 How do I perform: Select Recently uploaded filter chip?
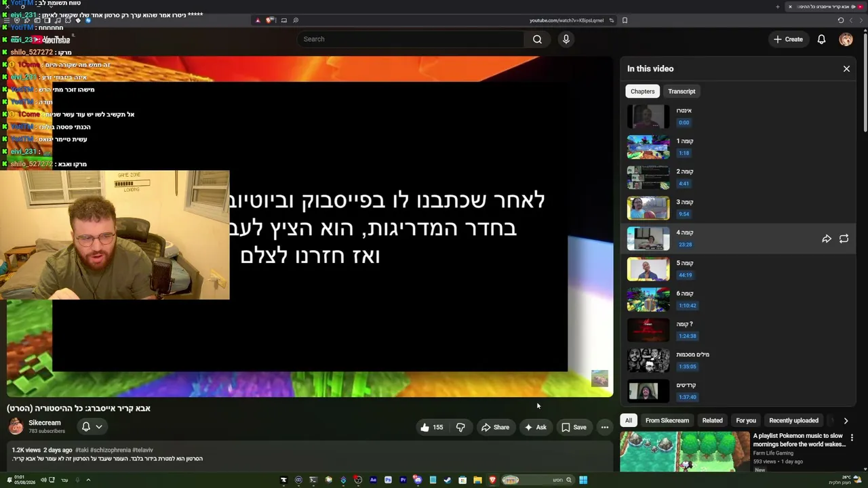pyautogui.click(x=793, y=421)
